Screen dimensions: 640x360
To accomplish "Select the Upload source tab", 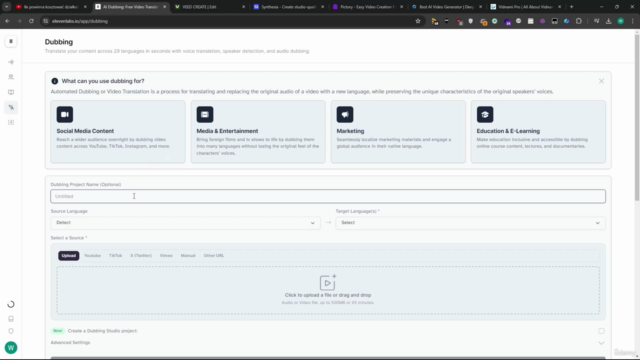I will [x=69, y=256].
